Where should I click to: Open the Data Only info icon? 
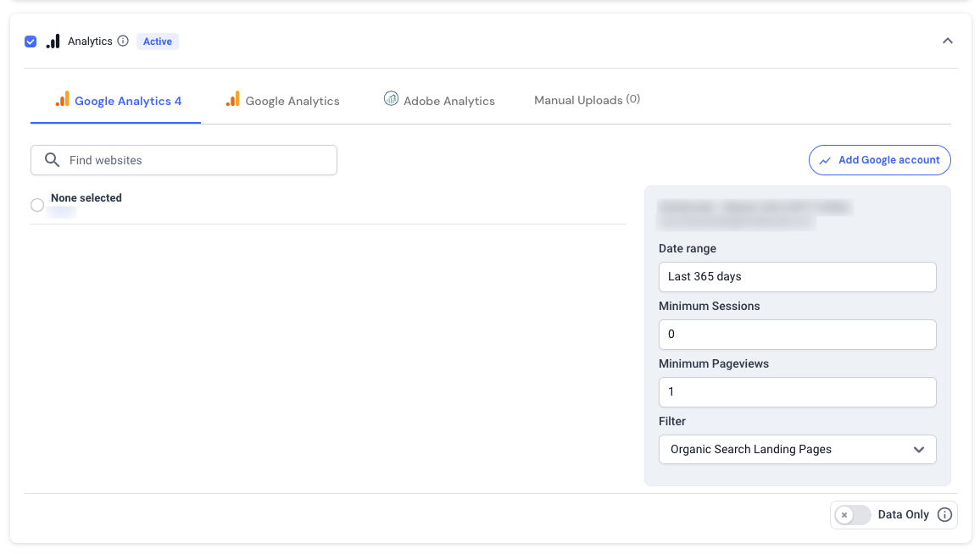pyautogui.click(x=945, y=515)
